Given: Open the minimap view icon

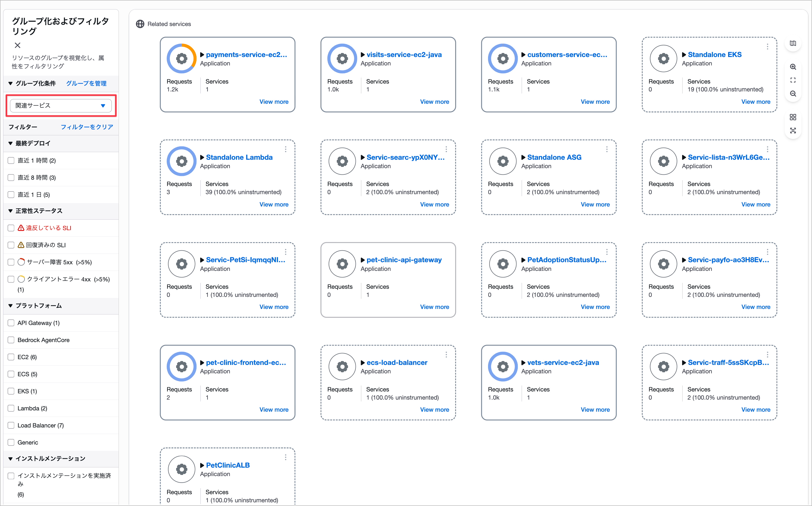Looking at the screenshot, I should [793, 44].
